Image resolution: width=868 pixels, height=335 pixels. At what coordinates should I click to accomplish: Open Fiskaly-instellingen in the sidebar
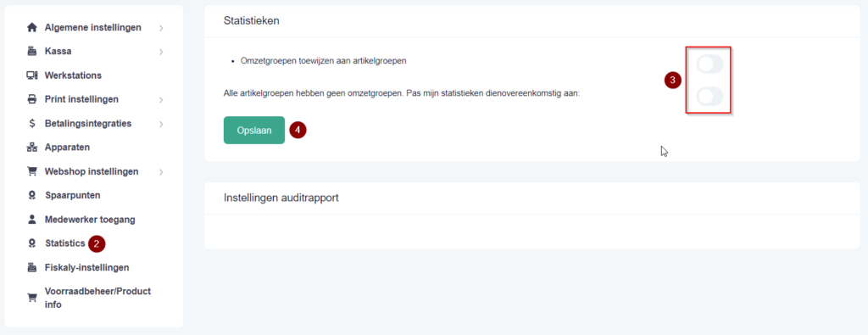tap(87, 267)
